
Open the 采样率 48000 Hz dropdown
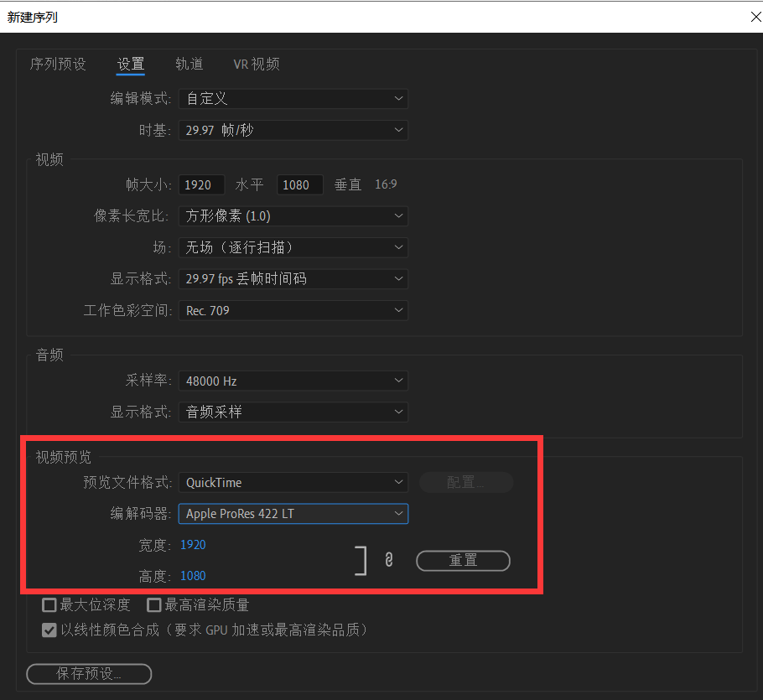click(x=293, y=381)
